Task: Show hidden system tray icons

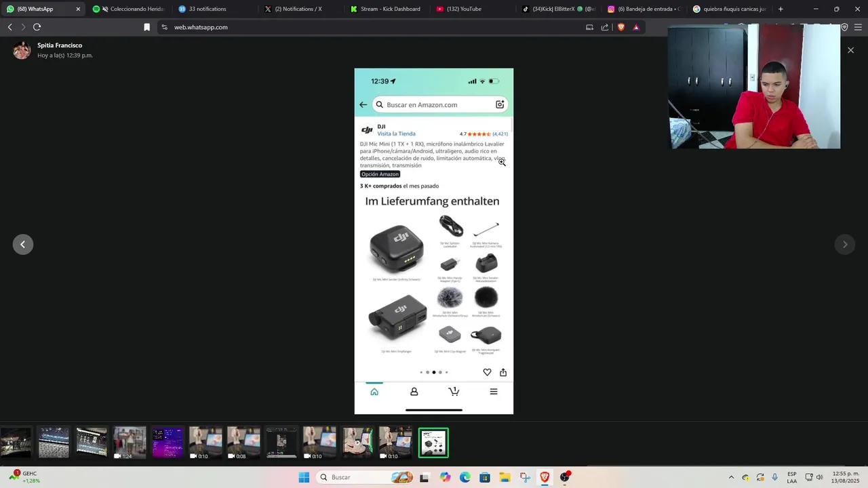Action: [x=731, y=477]
